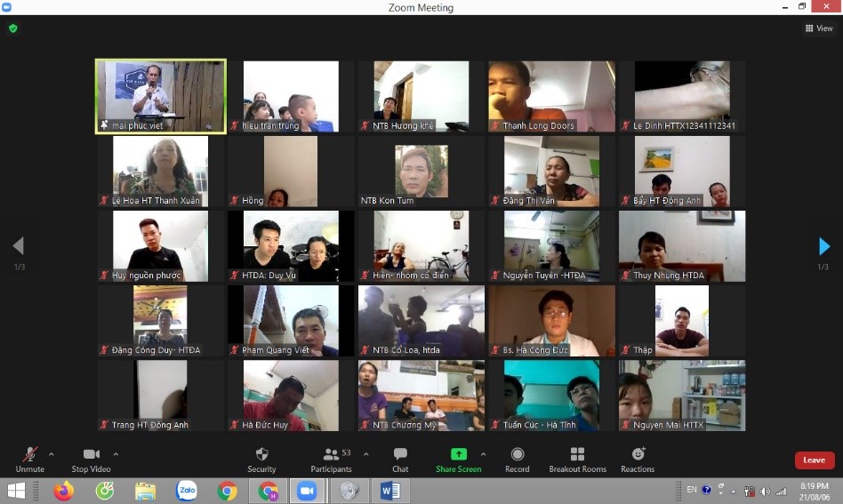Open Chrome profile H window in taskbar

pyautogui.click(x=269, y=491)
